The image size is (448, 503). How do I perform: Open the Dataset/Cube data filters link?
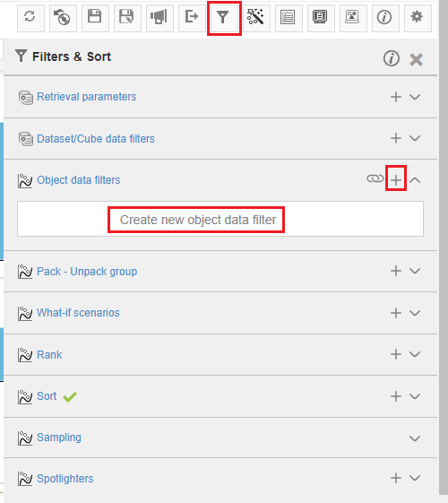click(96, 139)
